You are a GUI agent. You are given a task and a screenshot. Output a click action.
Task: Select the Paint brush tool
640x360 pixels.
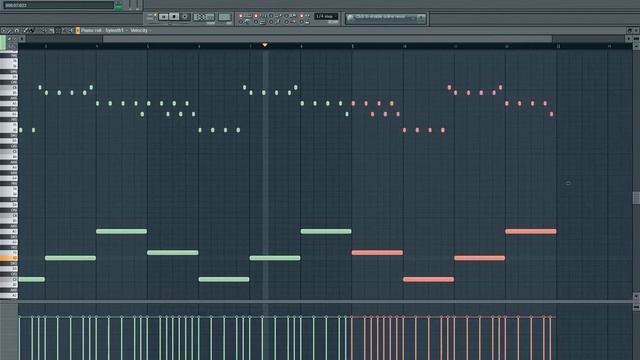(31, 31)
